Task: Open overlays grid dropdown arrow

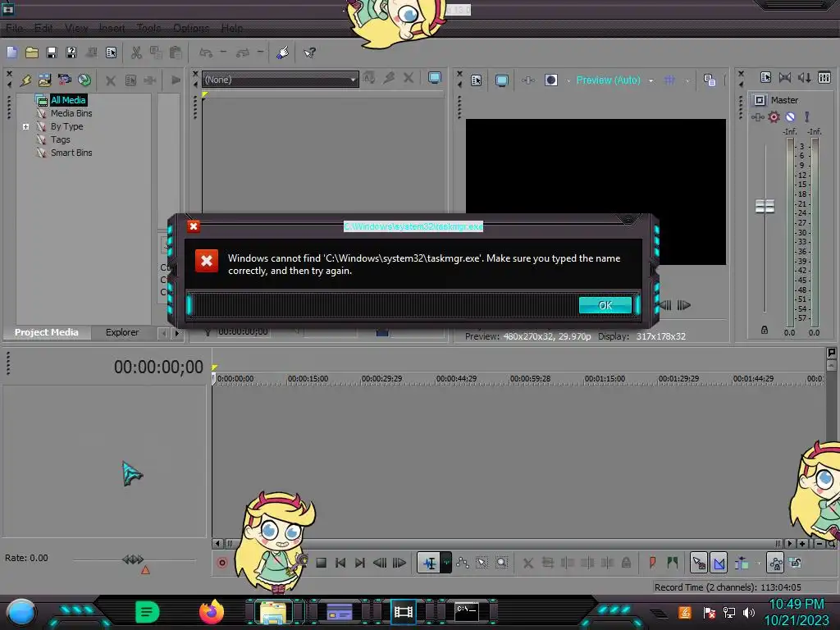Action: point(687,81)
